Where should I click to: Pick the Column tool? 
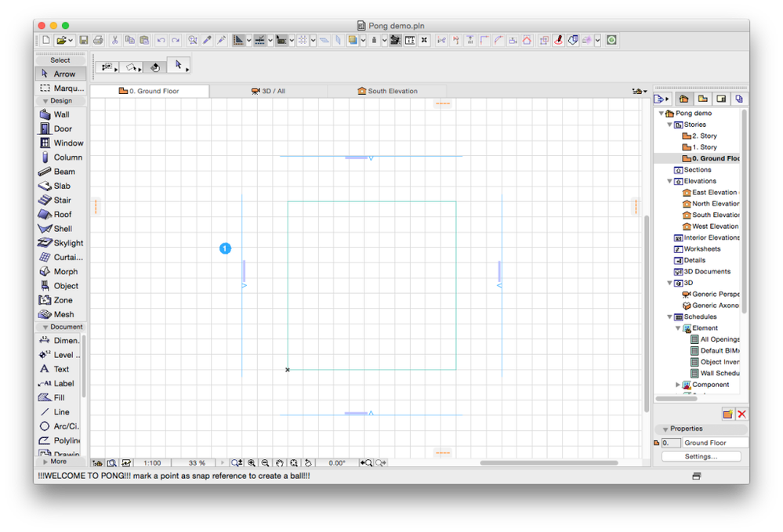60,157
